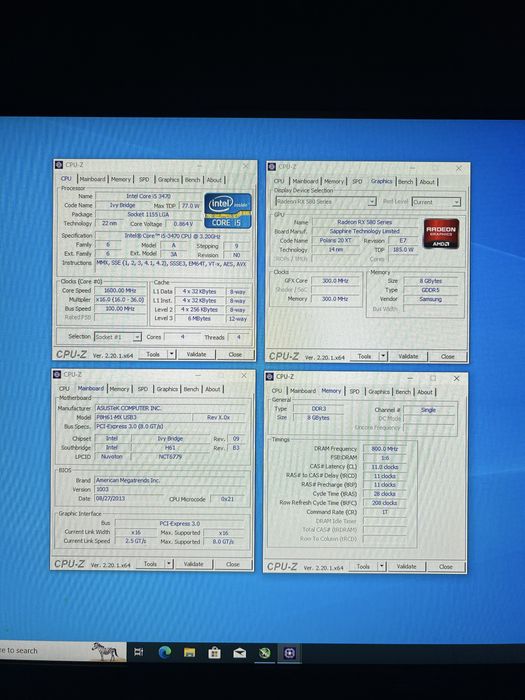The height and width of the screenshot is (700, 525).
Task: Click Validate in graphics window
Action: 408,356
